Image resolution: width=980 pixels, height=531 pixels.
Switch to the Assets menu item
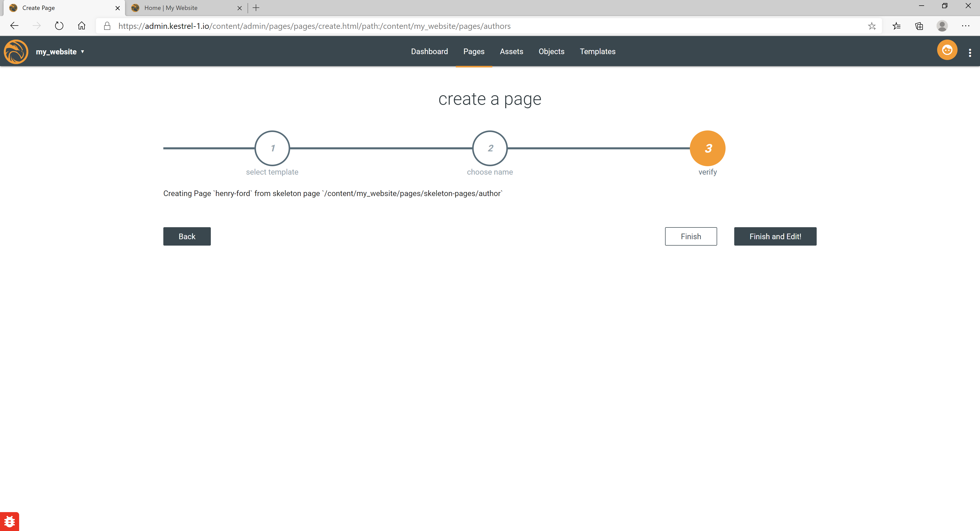coord(511,51)
